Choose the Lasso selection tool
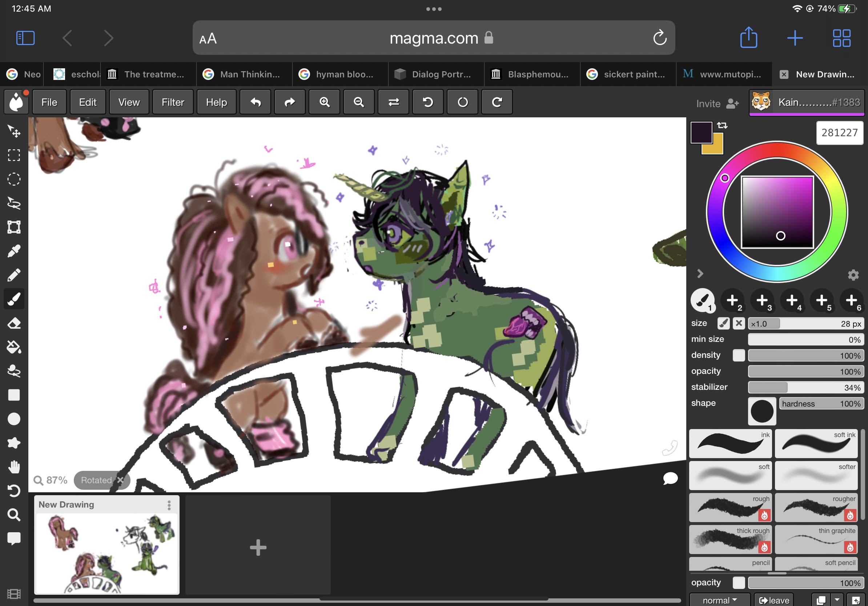Viewport: 868px width, 606px height. pos(14,203)
